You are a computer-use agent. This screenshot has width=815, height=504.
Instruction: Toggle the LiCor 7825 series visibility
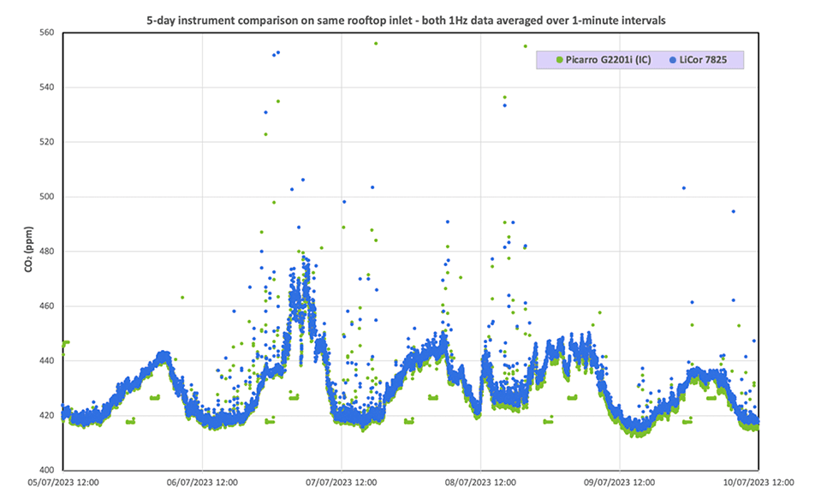702,60
